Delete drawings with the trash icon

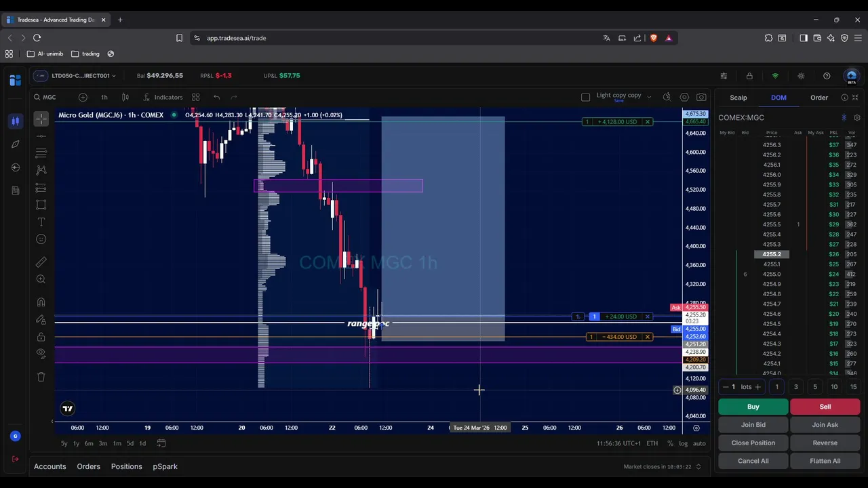point(41,377)
